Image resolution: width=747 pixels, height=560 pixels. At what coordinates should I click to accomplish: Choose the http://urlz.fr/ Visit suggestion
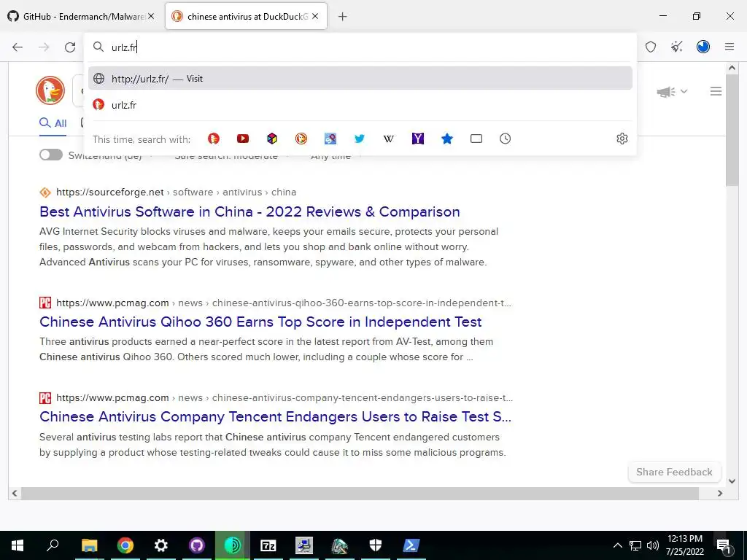tap(360, 79)
